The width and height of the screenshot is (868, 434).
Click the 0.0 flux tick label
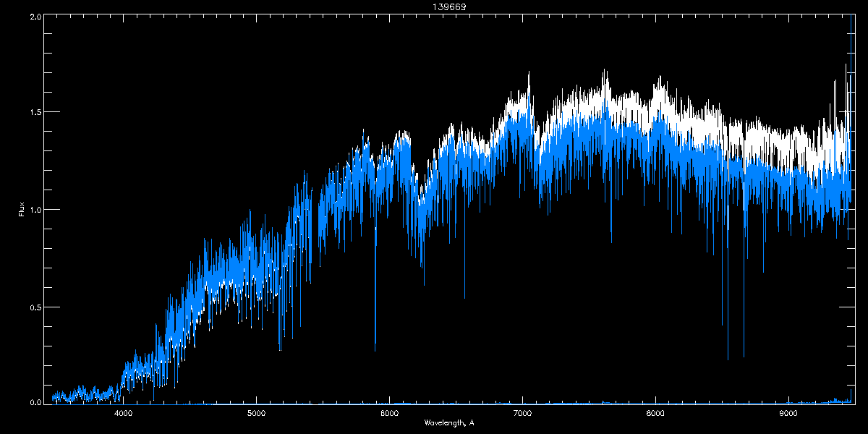(x=35, y=401)
